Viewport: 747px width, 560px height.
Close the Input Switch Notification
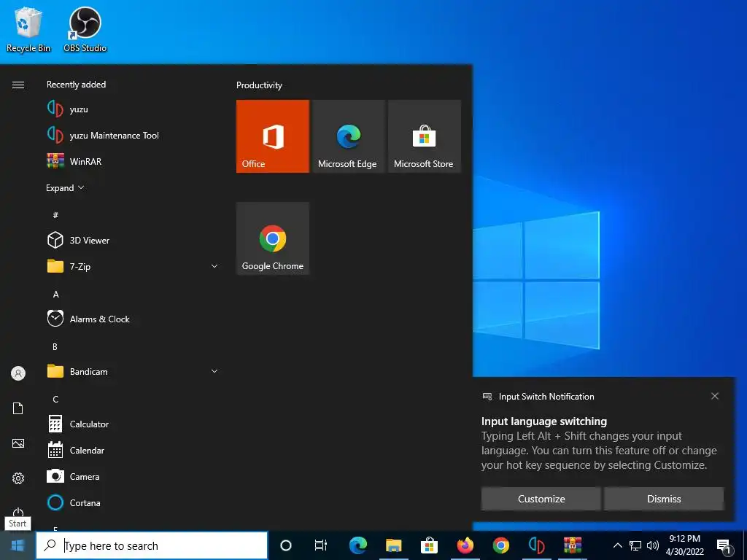pyautogui.click(x=715, y=396)
